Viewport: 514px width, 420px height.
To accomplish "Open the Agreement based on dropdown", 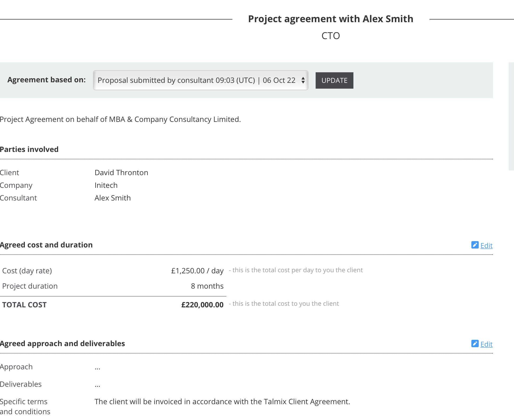I will tap(197, 80).
